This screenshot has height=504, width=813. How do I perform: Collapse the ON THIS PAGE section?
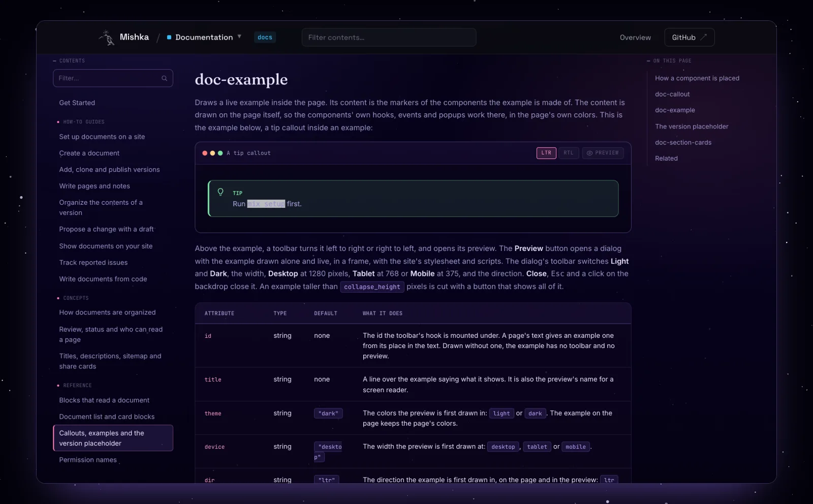tap(669, 60)
